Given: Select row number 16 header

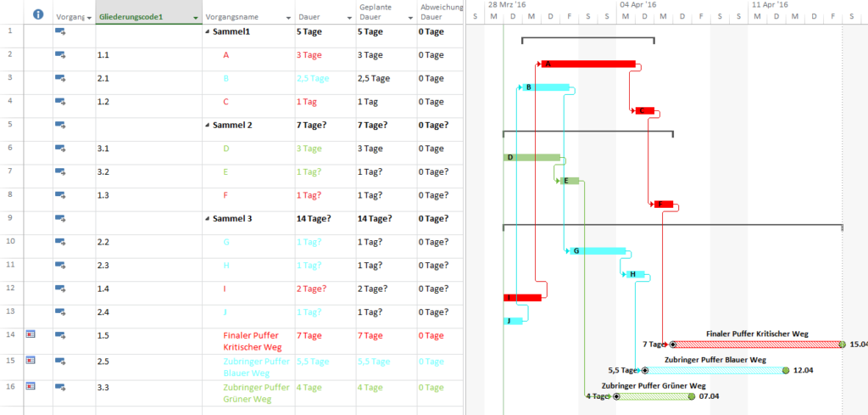Looking at the screenshot, I should click(12, 393).
